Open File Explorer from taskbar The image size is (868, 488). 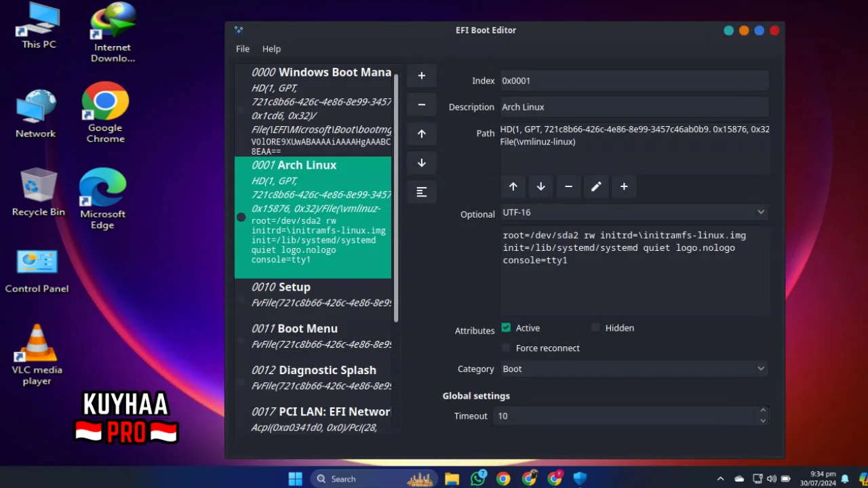point(452,479)
